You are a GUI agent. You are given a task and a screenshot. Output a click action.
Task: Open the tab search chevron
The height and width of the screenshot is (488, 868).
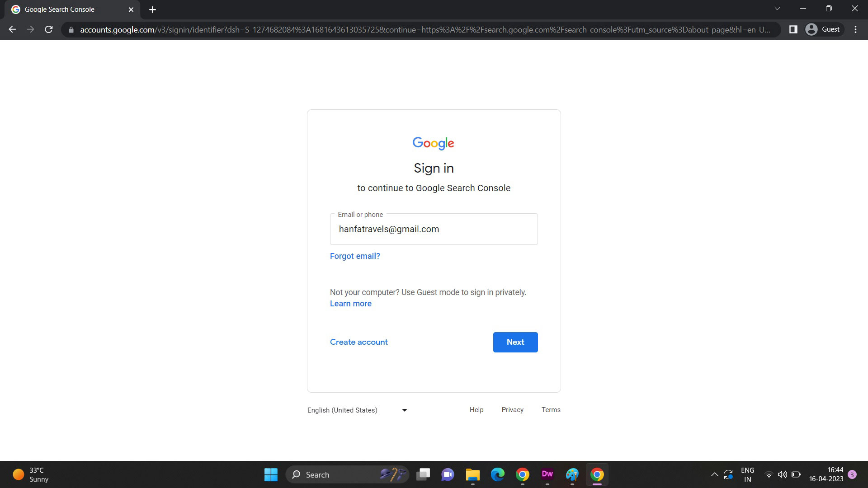777,9
